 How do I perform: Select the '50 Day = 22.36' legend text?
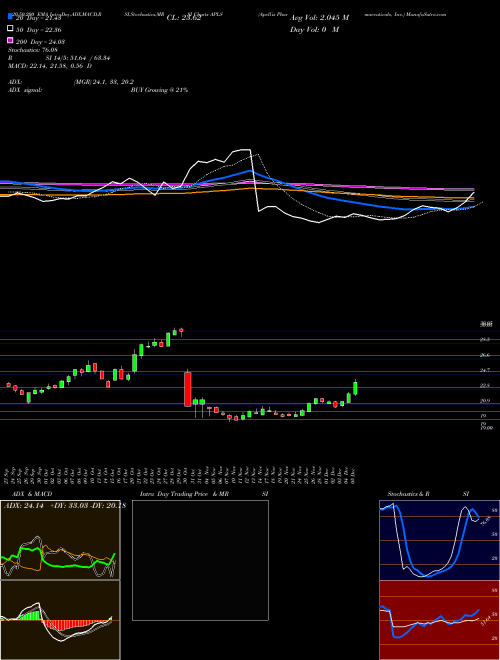coord(39,29)
